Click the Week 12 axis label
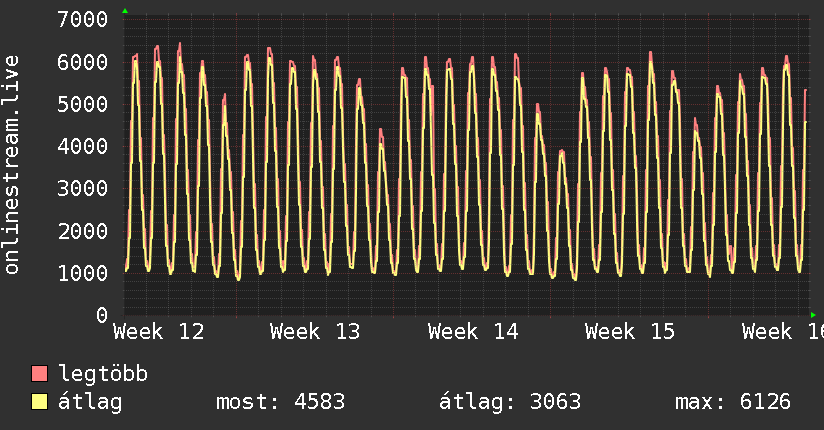The width and height of the screenshot is (824, 430). [x=159, y=332]
